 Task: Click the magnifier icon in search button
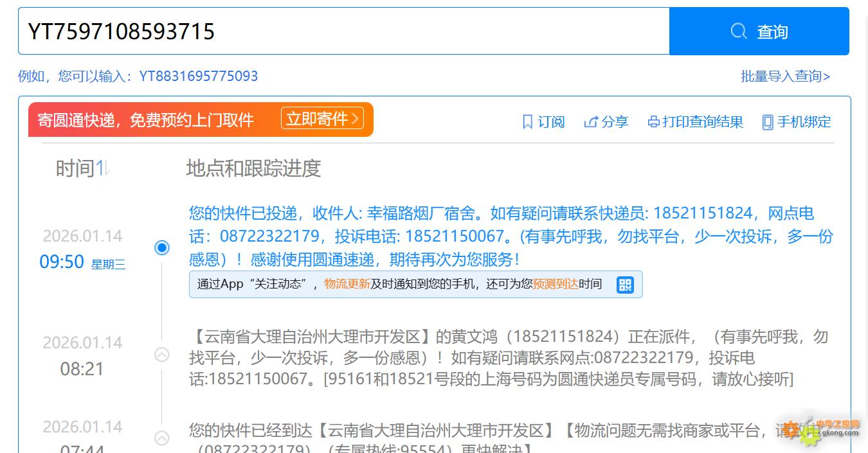tap(739, 31)
